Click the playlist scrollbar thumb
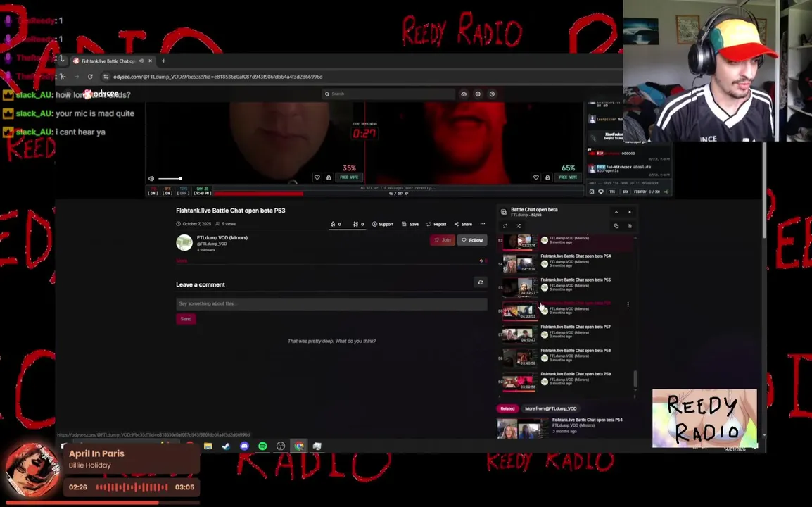This screenshot has width=812, height=507. tap(635, 379)
